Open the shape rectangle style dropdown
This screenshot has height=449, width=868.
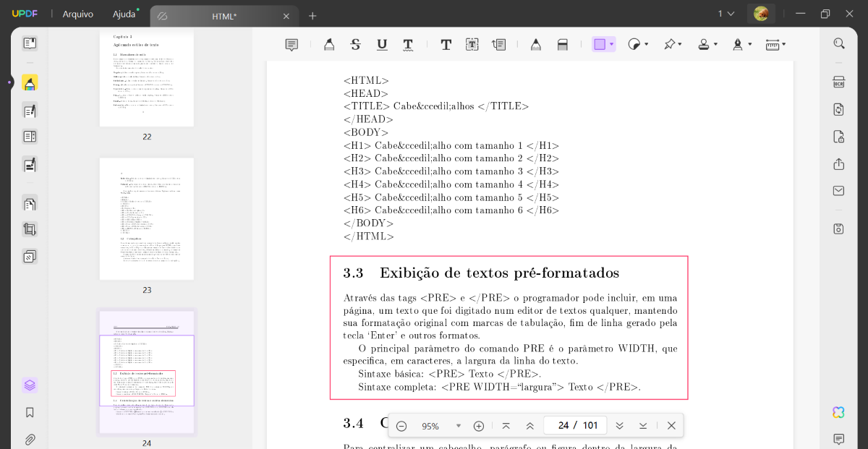point(611,44)
